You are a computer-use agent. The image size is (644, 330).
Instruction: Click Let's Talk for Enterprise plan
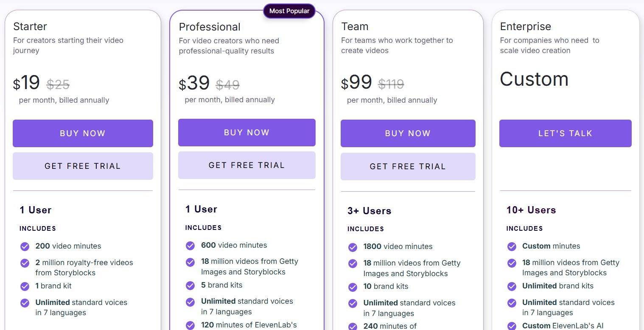pyautogui.click(x=566, y=133)
